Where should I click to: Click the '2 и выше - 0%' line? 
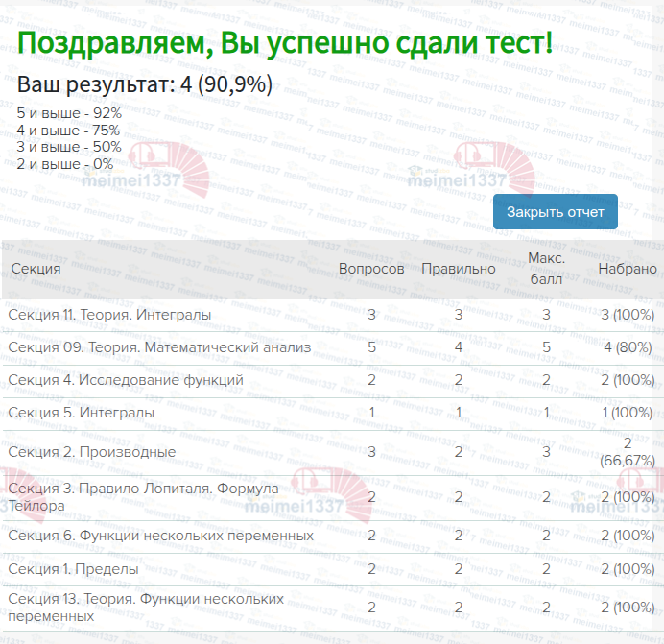tap(65, 163)
